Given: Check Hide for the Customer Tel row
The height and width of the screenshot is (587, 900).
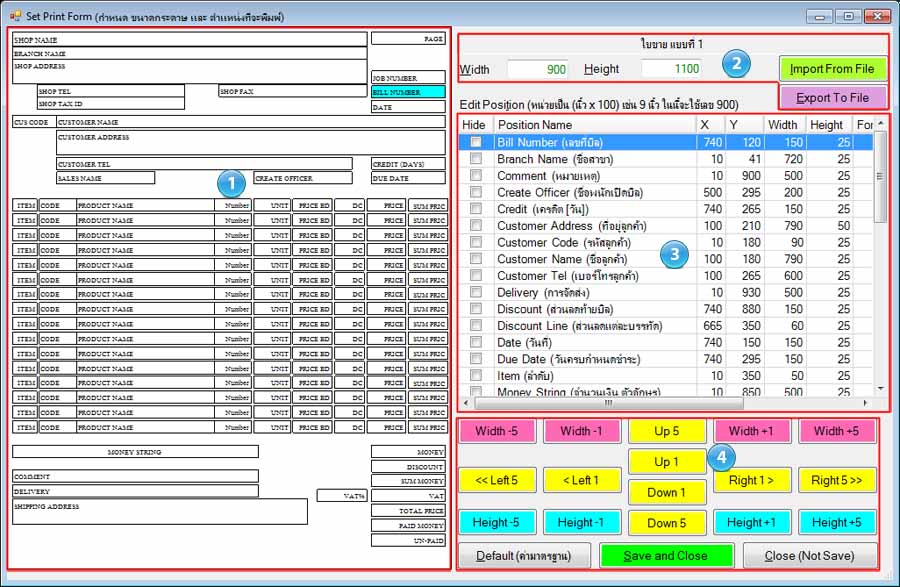Looking at the screenshot, I should point(476,275).
